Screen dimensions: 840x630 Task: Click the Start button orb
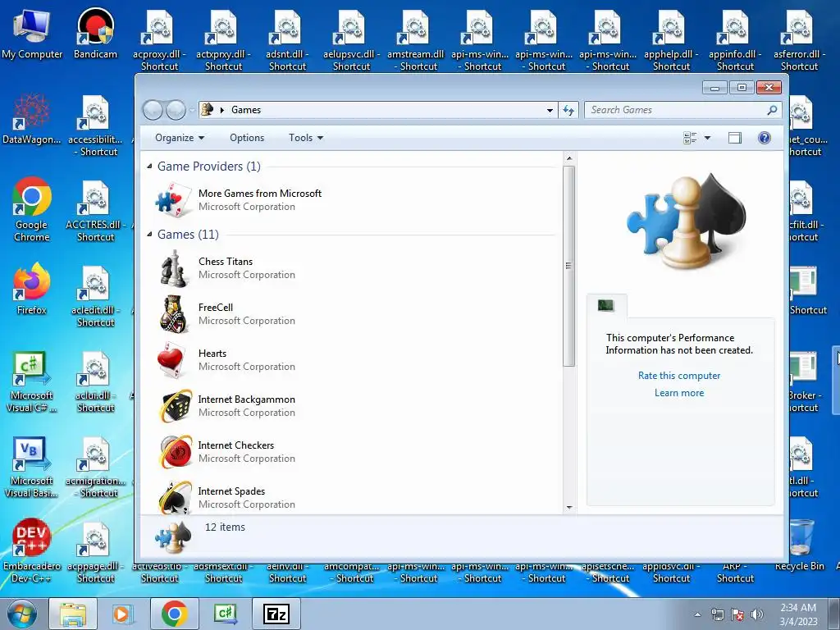(22, 614)
